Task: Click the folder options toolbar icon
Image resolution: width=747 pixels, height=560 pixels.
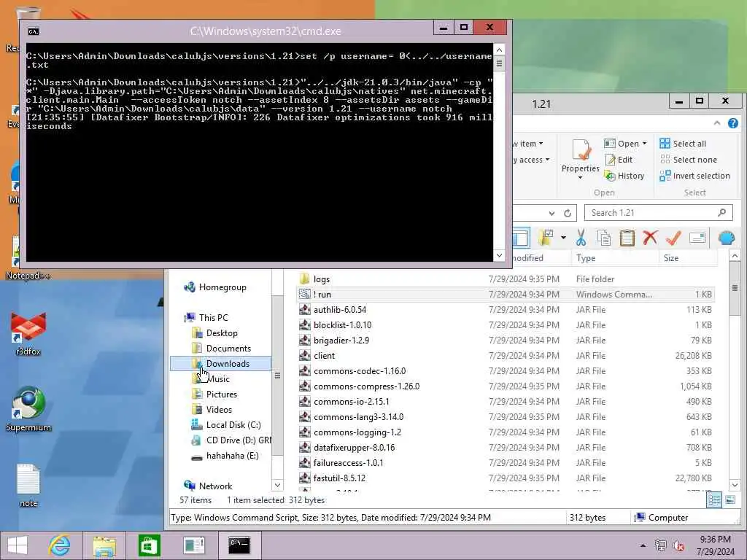Action: 546,237
